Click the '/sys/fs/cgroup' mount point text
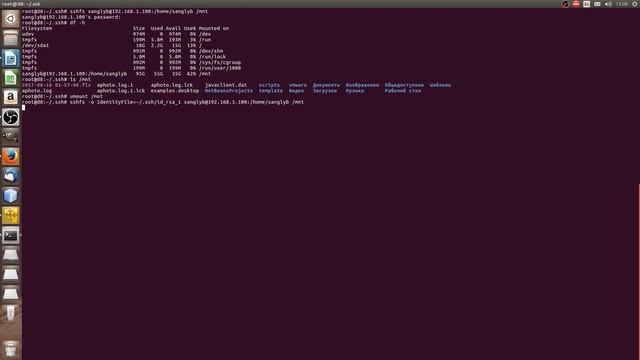 tap(220, 63)
